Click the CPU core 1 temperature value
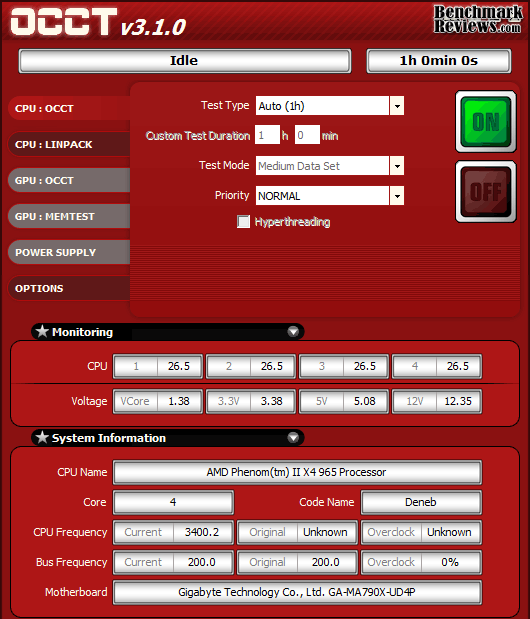The width and height of the screenshot is (530, 619). tap(179, 366)
